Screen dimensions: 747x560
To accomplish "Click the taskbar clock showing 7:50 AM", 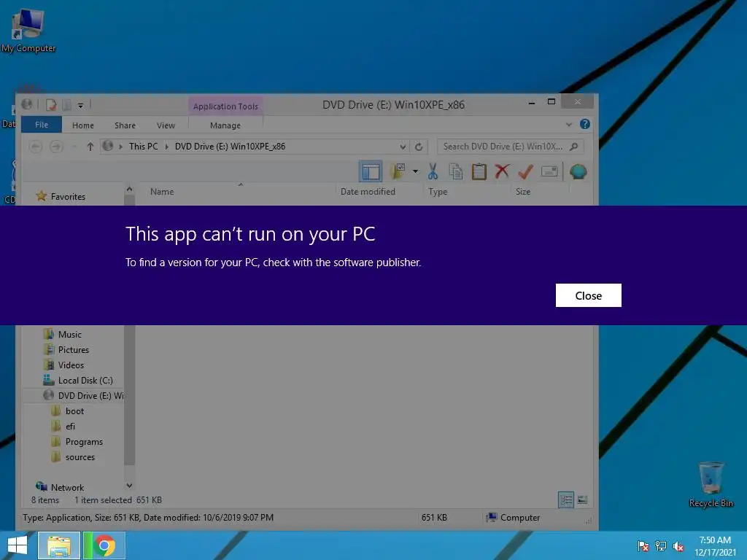I will pos(715,546).
